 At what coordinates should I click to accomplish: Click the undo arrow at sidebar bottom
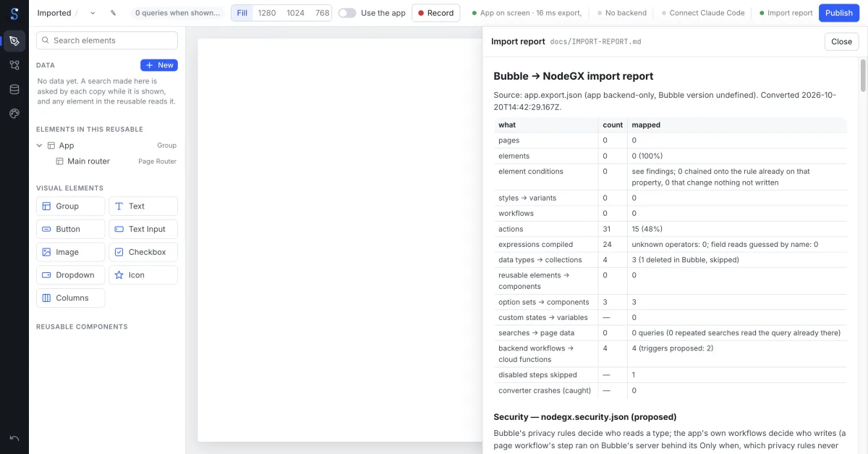click(14, 438)
